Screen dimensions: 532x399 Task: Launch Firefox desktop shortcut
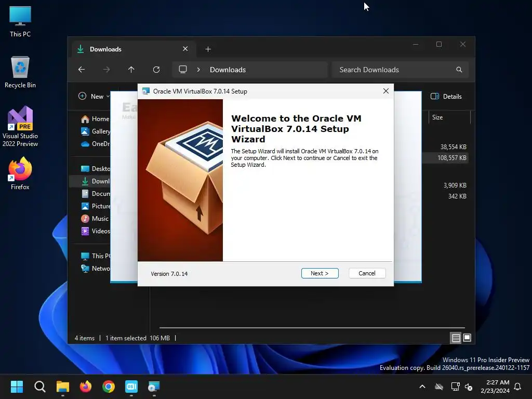(x=20, y=174)
